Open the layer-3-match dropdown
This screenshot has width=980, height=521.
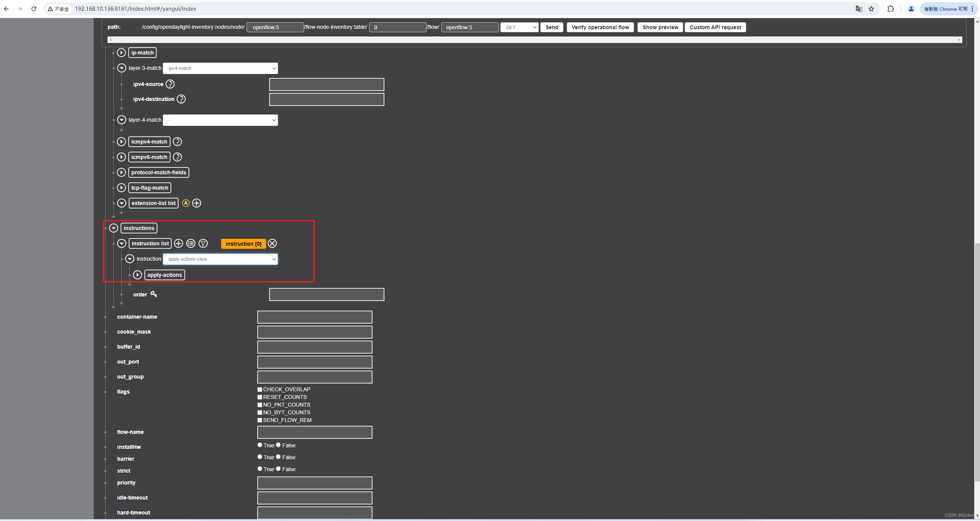(x=220, y=68)
